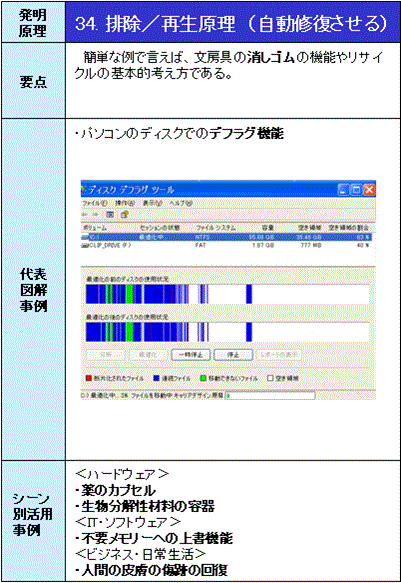Screen dimensions: 401x583
Task: Click the disk usage map before optimization
Action: (x=227, y=294)
